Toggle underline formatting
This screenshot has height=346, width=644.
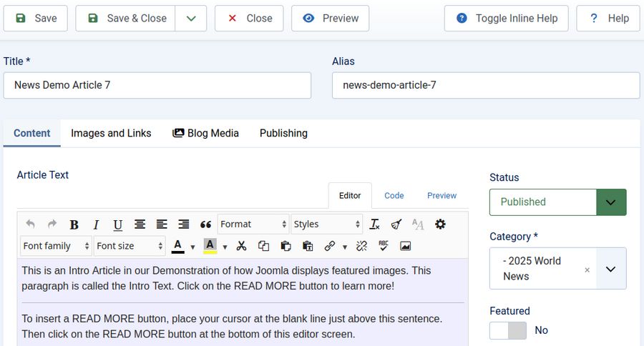point(117,224)
